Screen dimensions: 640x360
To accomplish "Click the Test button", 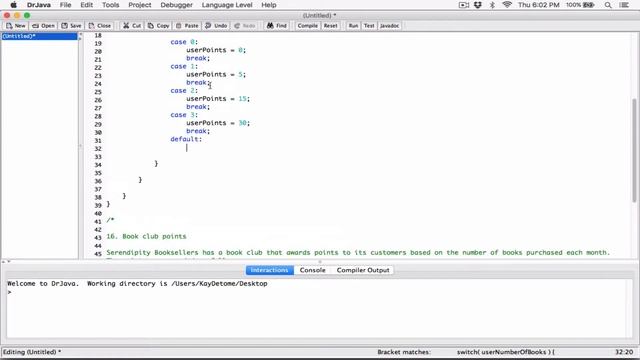I will [x=369, y=26].
